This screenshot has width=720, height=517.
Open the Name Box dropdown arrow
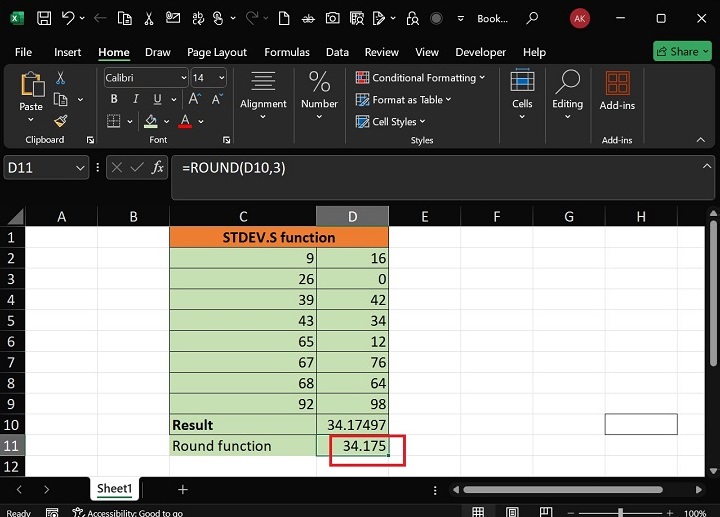[x=83, y=168]
